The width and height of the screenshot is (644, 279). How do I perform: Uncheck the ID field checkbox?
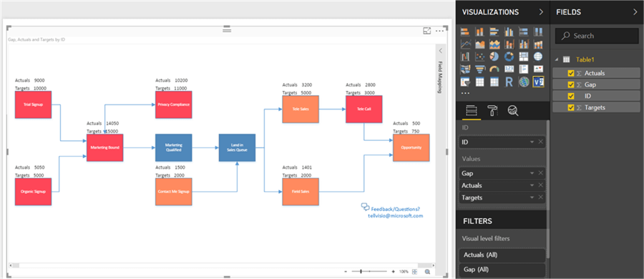(570, 96)
